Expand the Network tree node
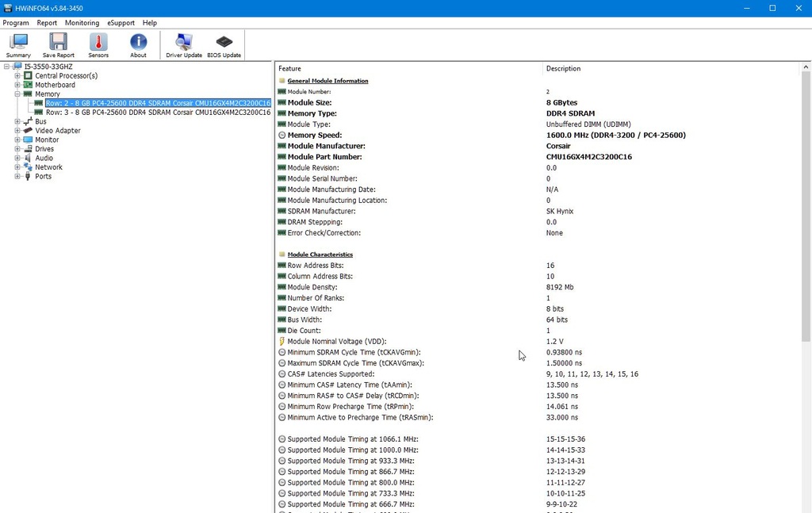The height and width of the screenshot is (513, 812). pos(17,167)
